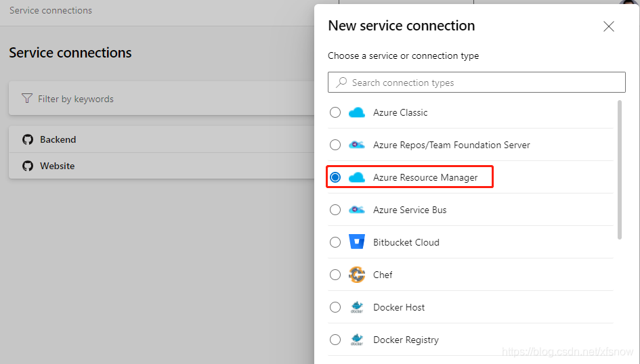
Task: Click the connection types list scrollbar
Action: click(620, 170)
